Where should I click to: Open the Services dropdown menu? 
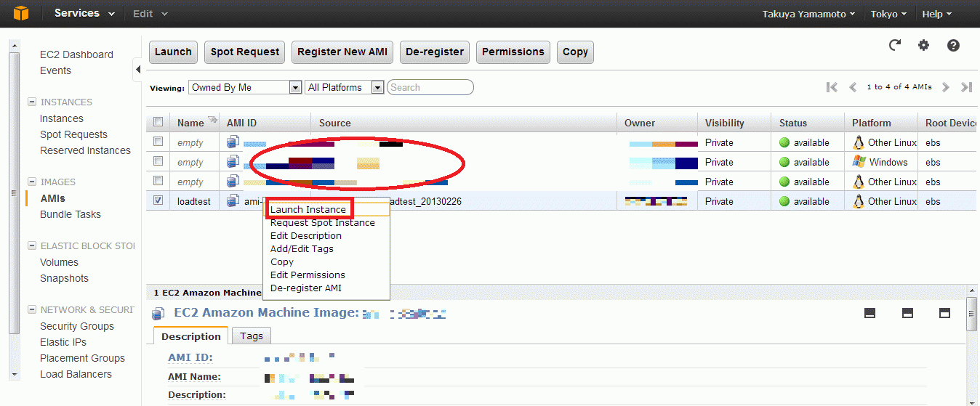point(84,13)
